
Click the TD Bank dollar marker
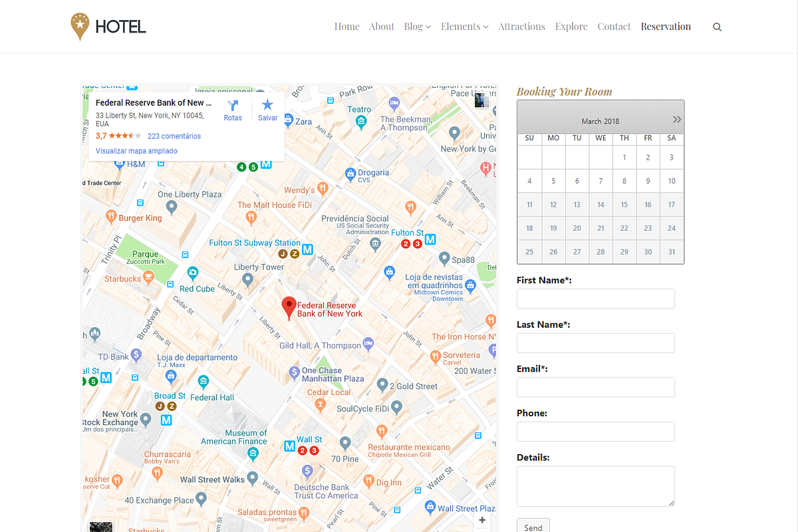(136, 354)
